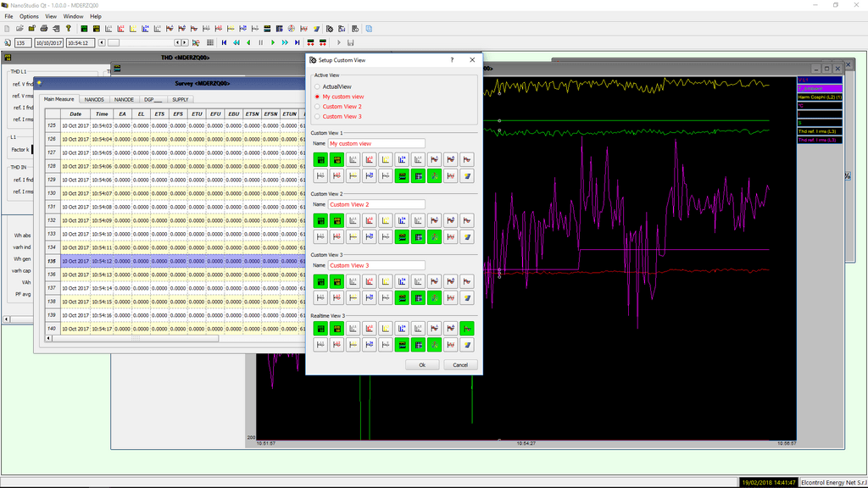The image size is (868, 488).
Task: Switch to the NANODS tab
Action: point(94,99)
